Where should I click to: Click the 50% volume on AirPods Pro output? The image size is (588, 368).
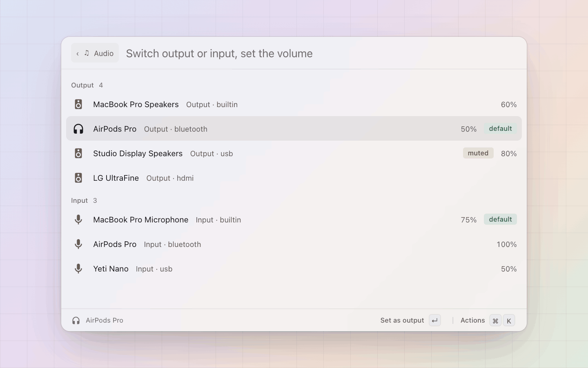(469, 129)
